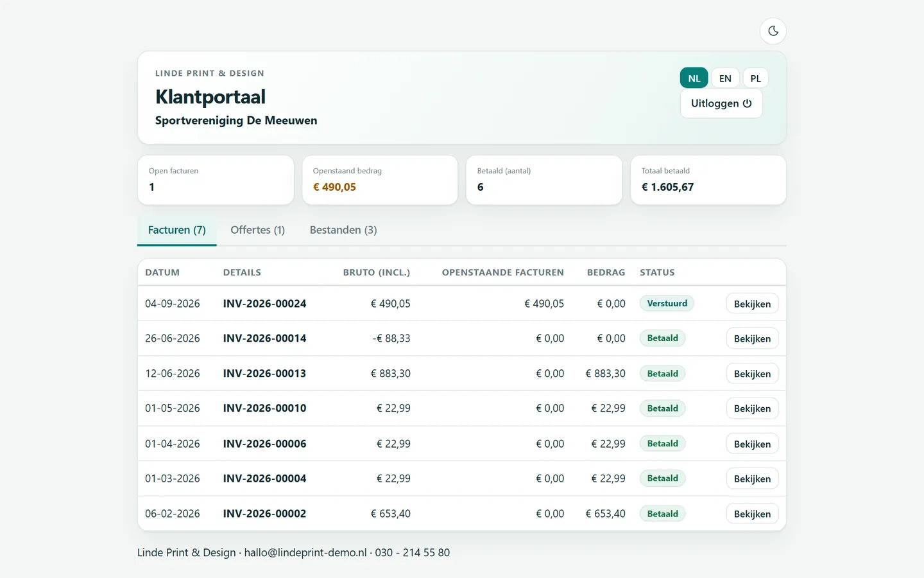View invoice INV-2026-00006 with Bekijken
The height and width of the screenshot is (578, 924).
(752, 444)
